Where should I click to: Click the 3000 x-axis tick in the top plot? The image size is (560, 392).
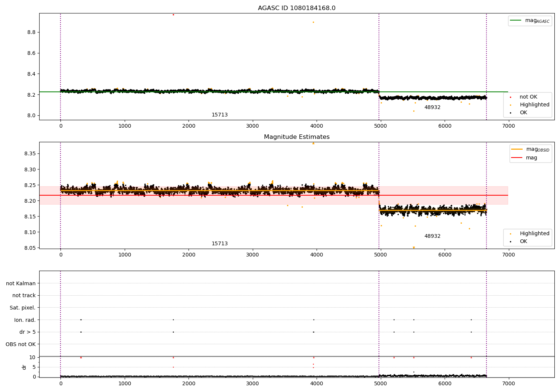click(x=253, y=126)
